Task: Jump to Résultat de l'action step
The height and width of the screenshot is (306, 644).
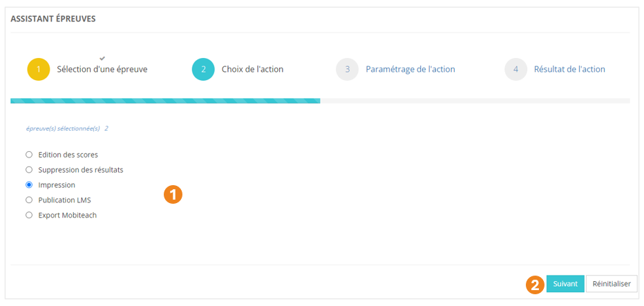Action: coord(569,70)
